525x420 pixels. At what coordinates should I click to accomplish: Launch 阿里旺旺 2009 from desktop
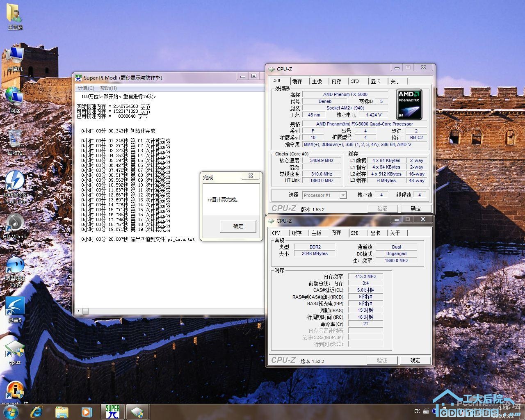click(x=15, y=272)
